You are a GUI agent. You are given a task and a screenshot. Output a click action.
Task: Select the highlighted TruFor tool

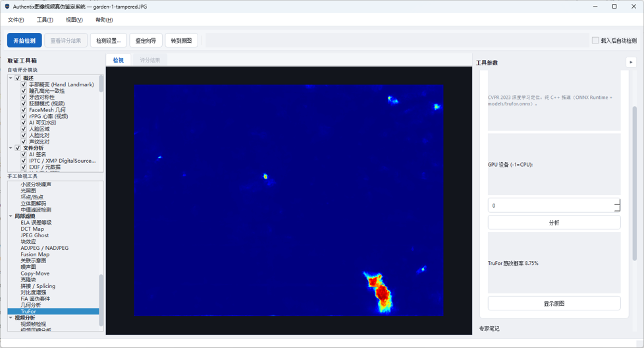29,312
